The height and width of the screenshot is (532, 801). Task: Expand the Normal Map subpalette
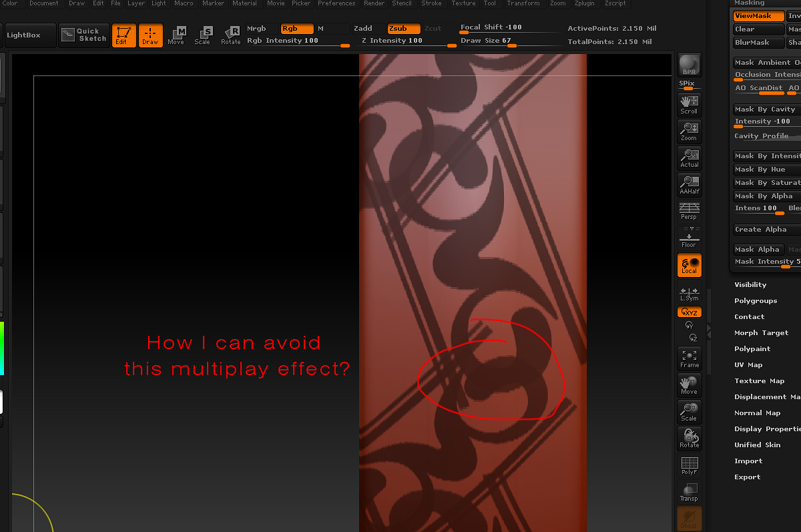coord(757,413)
